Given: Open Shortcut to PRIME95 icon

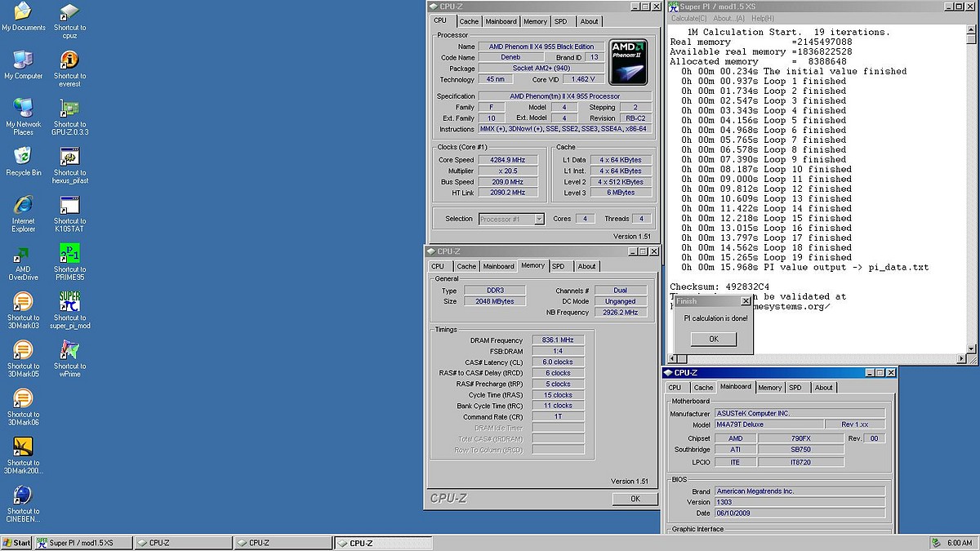Looking at the screenshot, I should click(x=70, y=262).
